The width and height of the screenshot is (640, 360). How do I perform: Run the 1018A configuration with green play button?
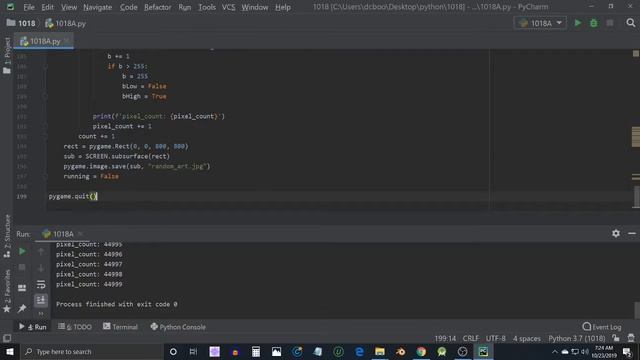coord(578,23)
